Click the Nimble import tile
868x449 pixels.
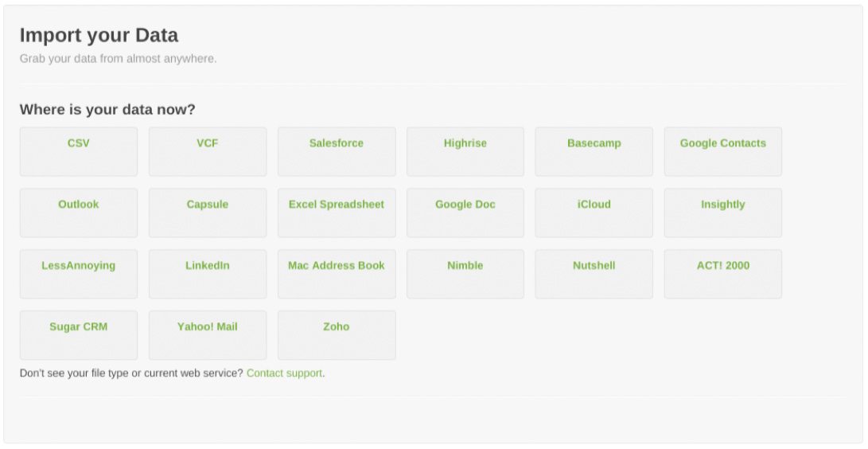coord(465,274)
